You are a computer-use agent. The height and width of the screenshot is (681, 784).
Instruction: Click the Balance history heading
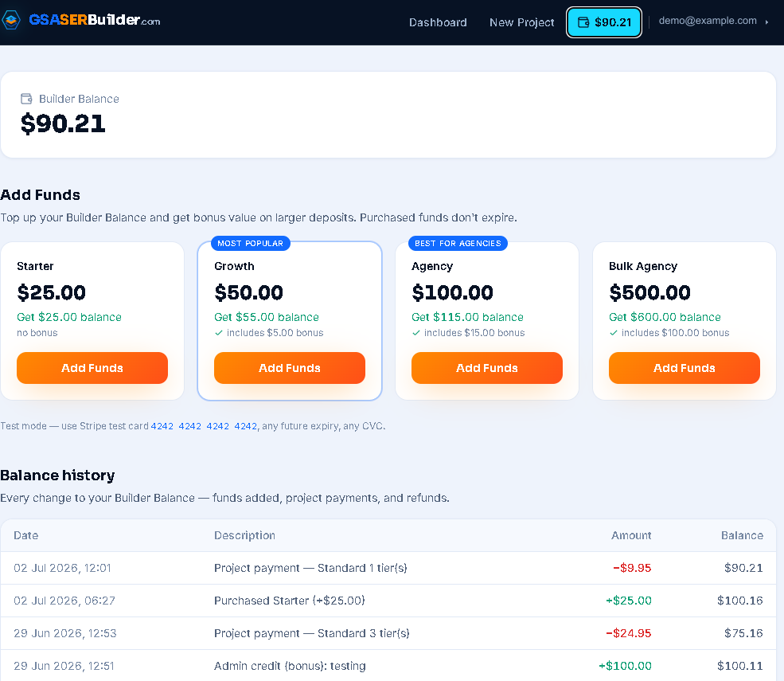pos(57,475)
